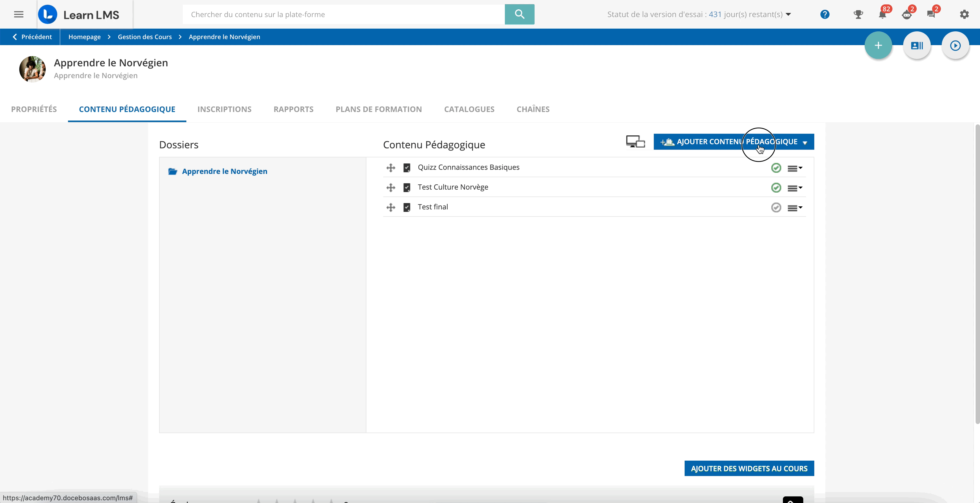The height and width of the screenshot is (503, 980).
Task: Open the notifications bell with 82 badge
Action: (883, 15)
